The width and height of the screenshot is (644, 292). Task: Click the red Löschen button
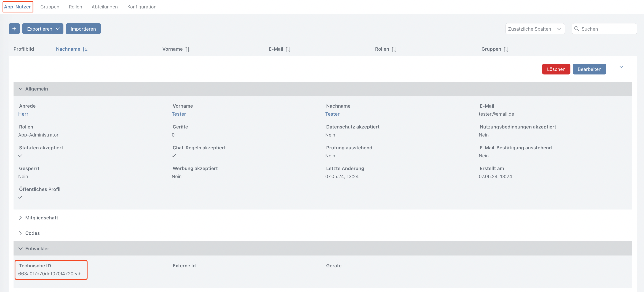[x=556, y=69]
